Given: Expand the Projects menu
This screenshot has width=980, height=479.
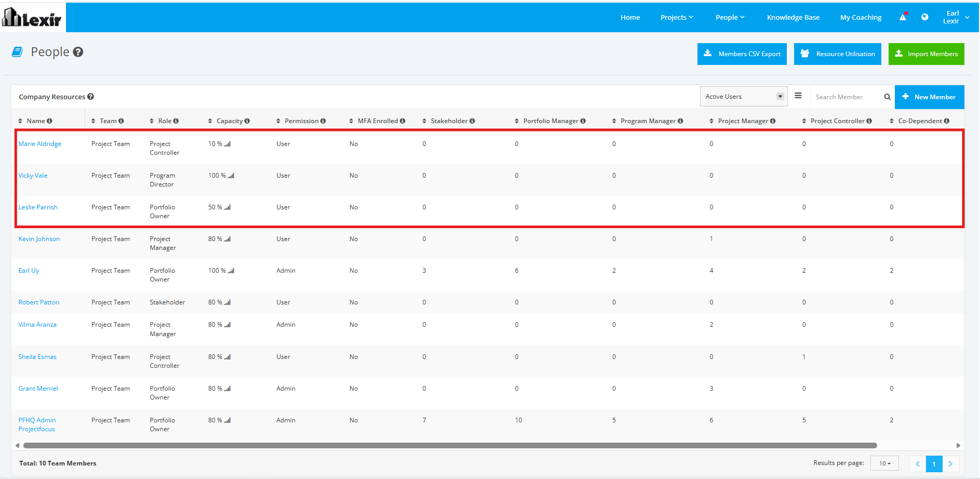Looking at the screenshot, I should pyautogui.click(x=677, y=17).
